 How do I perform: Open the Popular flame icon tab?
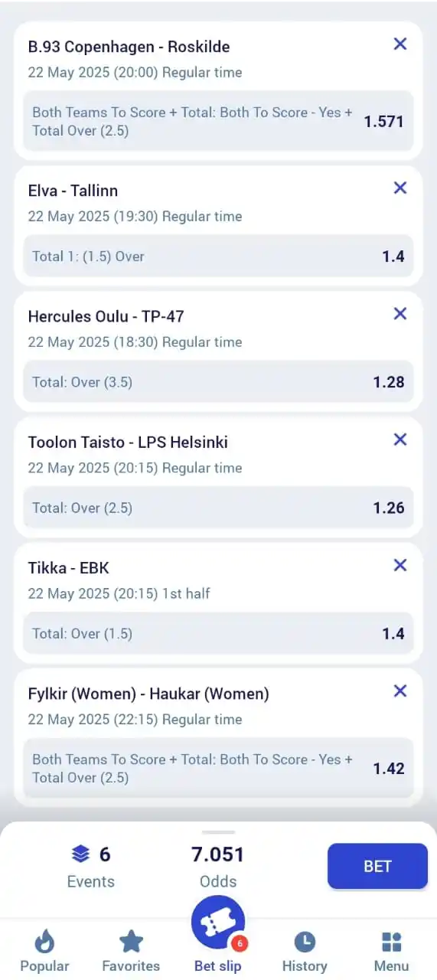pos(44,952)
